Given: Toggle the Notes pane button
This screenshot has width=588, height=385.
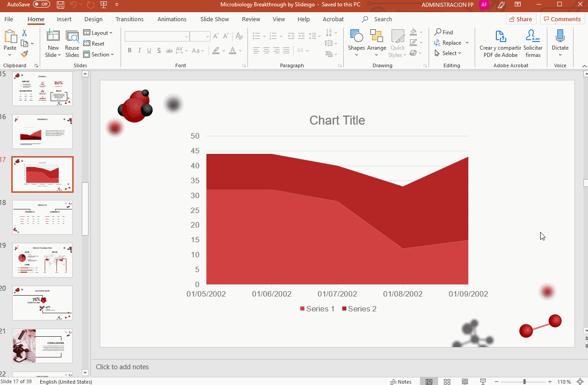Looking at the screenshot, I should (401, 382).
